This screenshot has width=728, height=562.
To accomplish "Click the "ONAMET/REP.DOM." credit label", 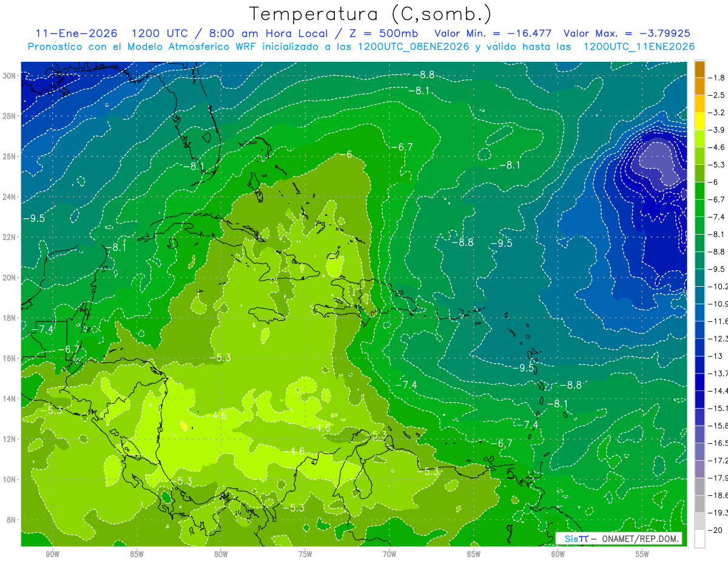I will 641,538.
